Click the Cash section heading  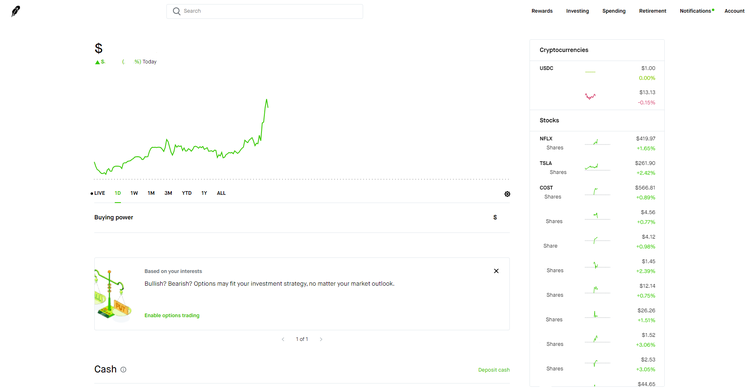click(105, 369)
